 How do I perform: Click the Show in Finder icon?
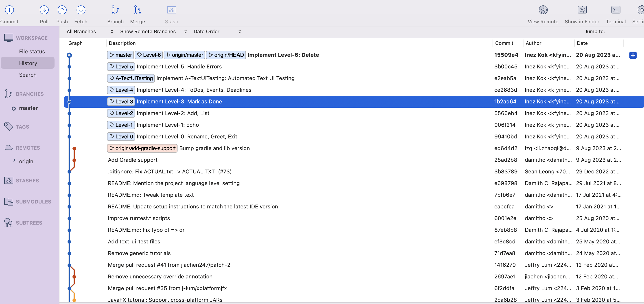582,10
